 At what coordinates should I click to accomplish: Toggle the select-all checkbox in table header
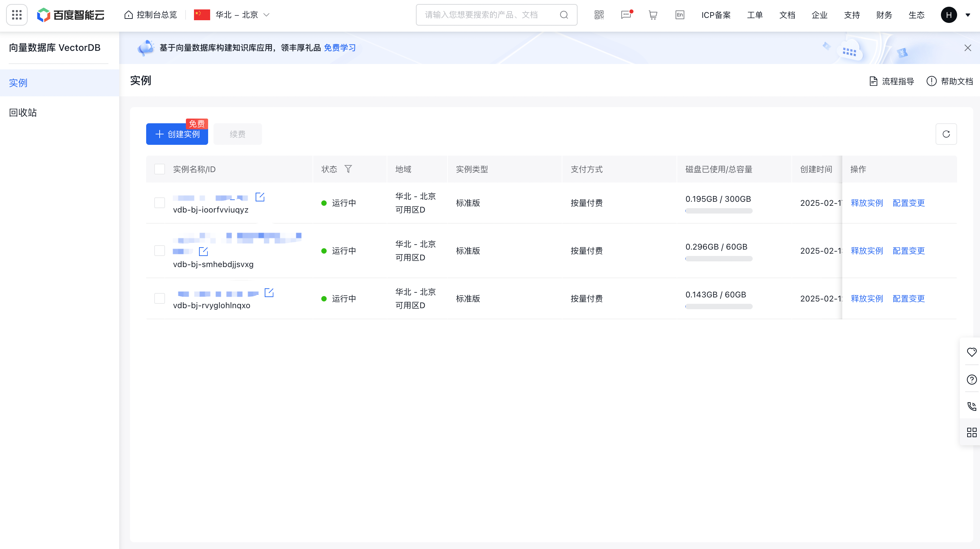[159, 169]
